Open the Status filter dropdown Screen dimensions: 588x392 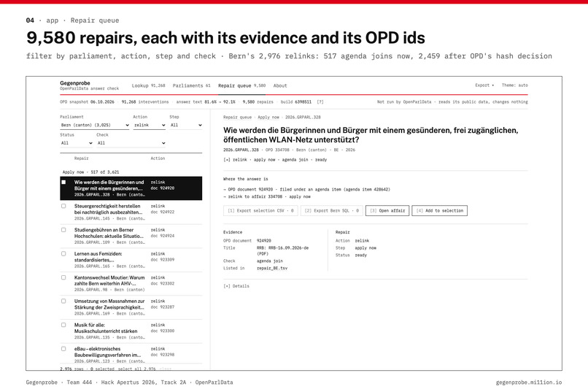click(x=76, y=143)
